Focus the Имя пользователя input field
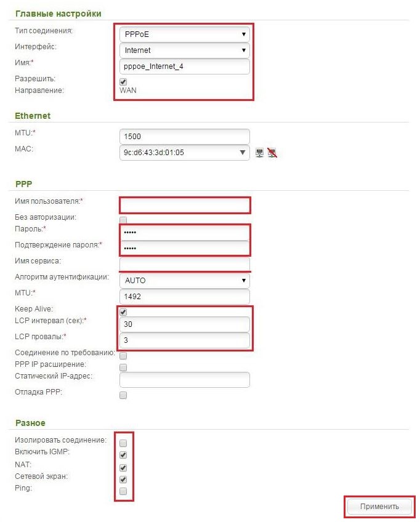Screen dimensions: 420x522 [185, 205]
